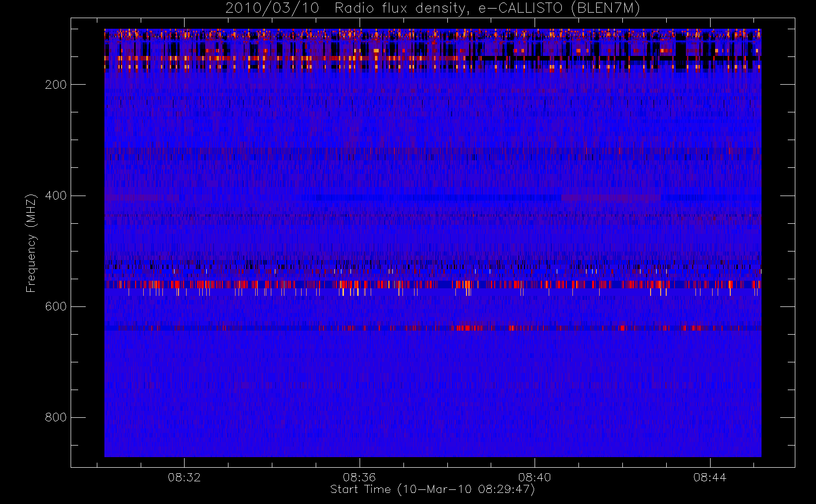Click the Start Time axis label
Image resolution: width=816 pixels, height=504 pixels.
tap(432, 489)
